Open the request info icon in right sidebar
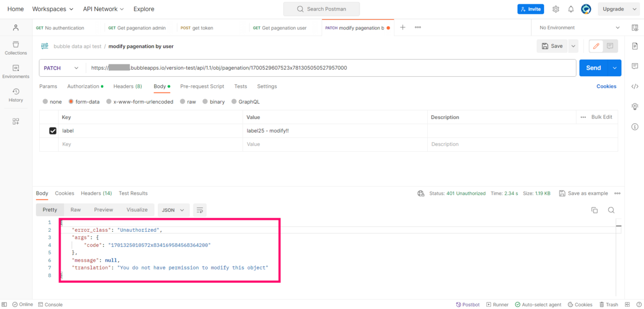This screenshot has width=644, height=309. pyautogui.click(x=634, y=127)
